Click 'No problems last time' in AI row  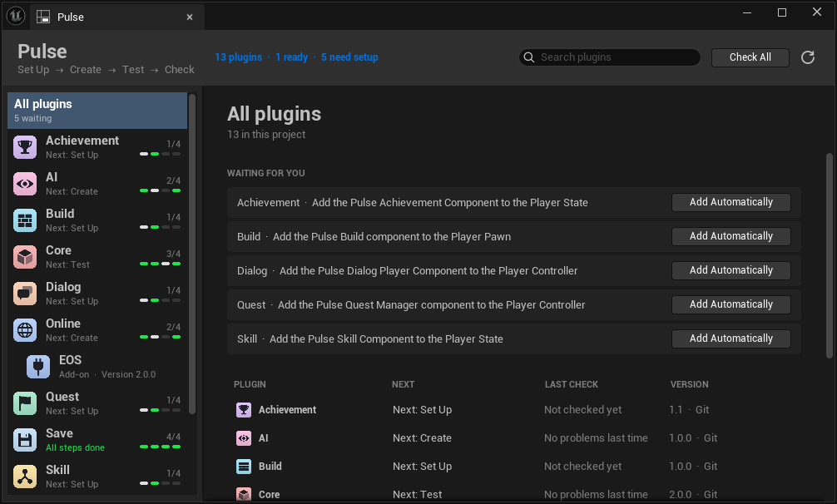point(596,437)
